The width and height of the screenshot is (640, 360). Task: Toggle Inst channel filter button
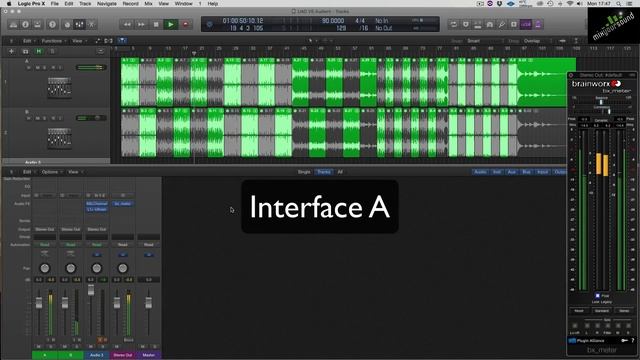(497, 172)
